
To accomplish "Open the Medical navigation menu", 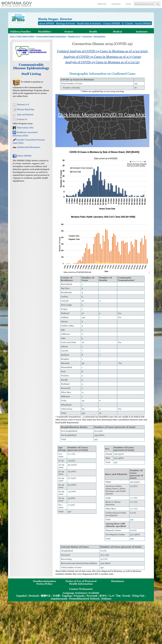I will click(117, 32).
